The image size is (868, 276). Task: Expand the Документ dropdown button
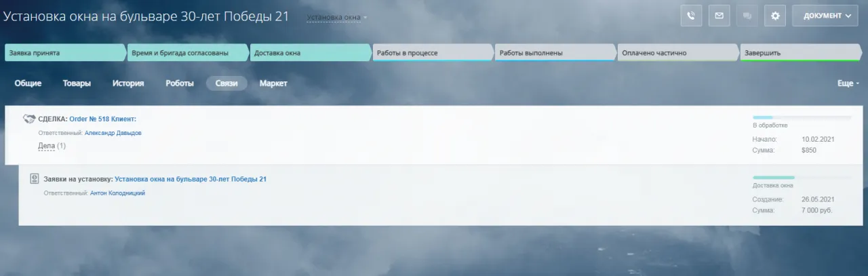pos(825,16)
